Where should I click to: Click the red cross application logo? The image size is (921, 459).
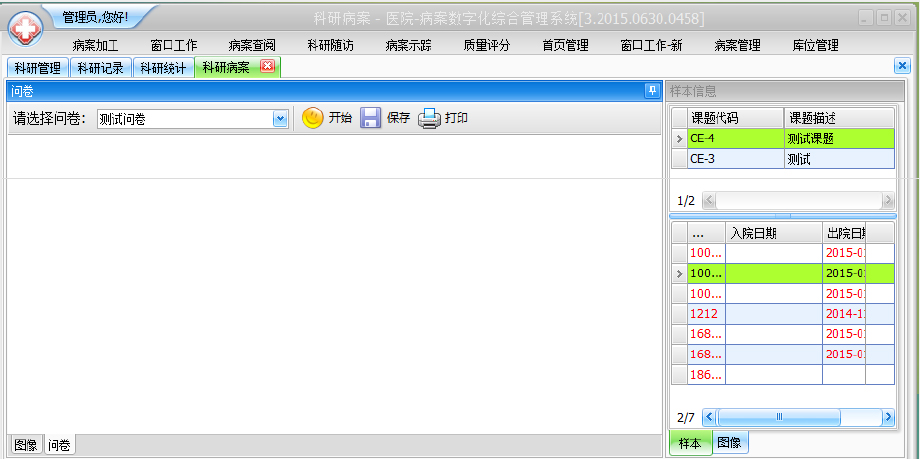click(26, 29)
